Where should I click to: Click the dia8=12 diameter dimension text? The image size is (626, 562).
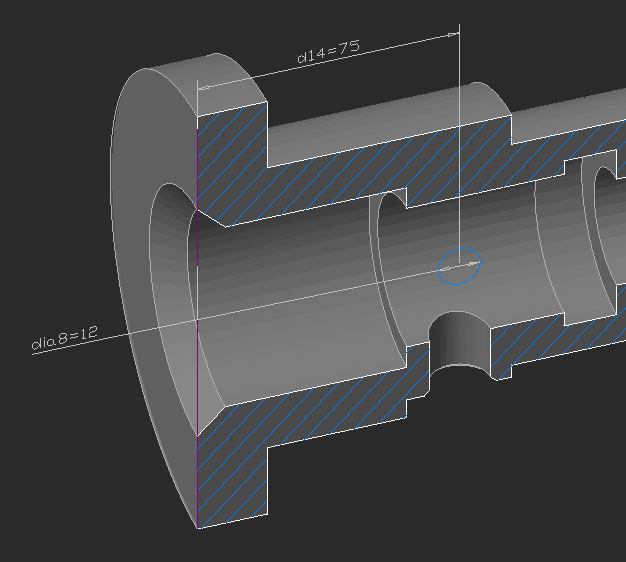tap(64, 340)
